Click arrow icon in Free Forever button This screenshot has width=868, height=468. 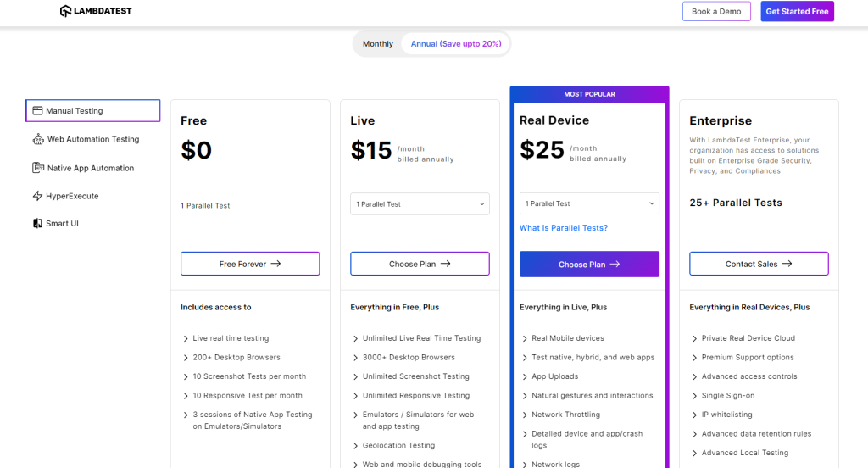[x=275, y=264]
